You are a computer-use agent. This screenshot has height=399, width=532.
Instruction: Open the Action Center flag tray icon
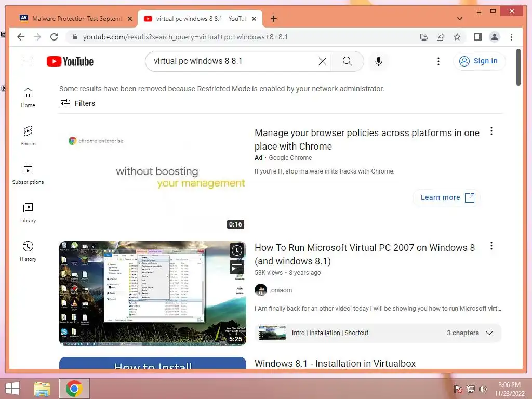tap(458, 389)
